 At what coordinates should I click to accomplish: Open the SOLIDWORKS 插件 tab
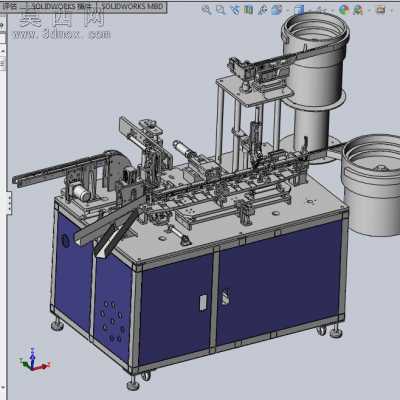61,6
